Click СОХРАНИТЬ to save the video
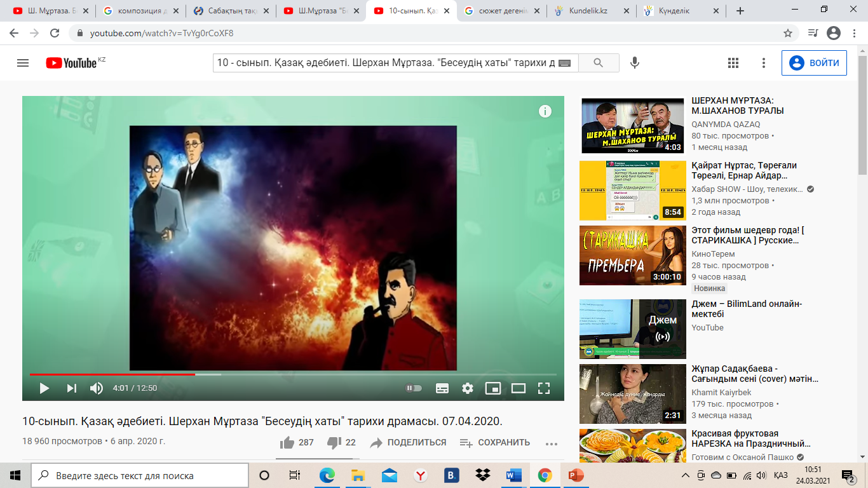This screenshot has height=488, width=868. pos(494,442)
